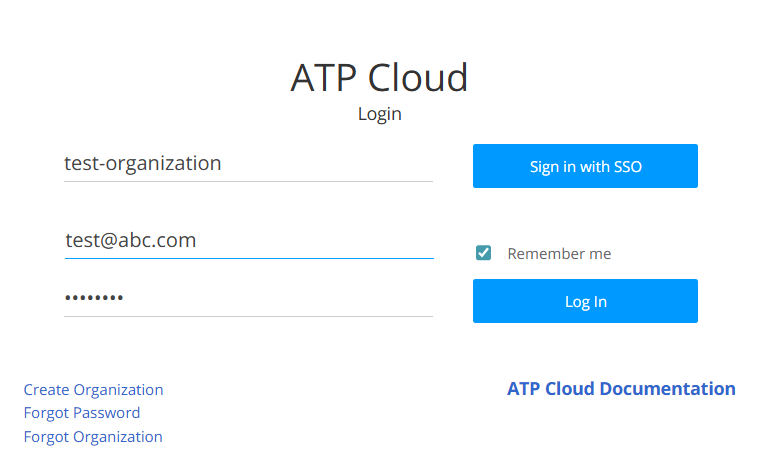
Task: Click into the password field
Action: (x=248, y=298)
